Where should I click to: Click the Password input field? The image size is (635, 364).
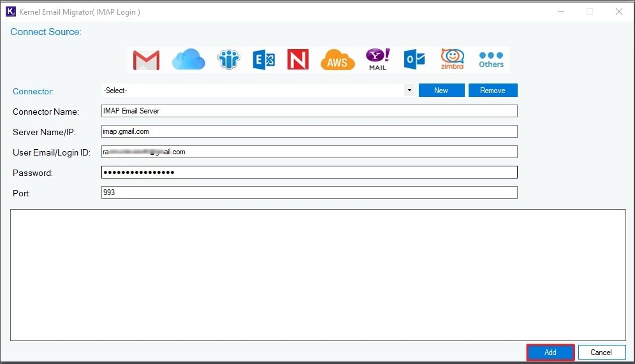click(x=309, y=173)
